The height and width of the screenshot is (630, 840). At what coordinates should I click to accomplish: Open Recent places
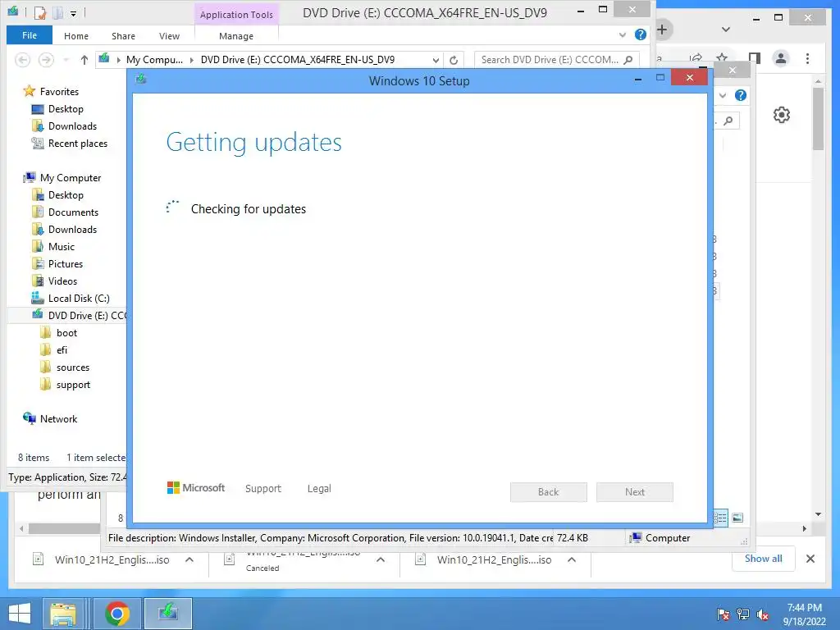pos(78,143)
